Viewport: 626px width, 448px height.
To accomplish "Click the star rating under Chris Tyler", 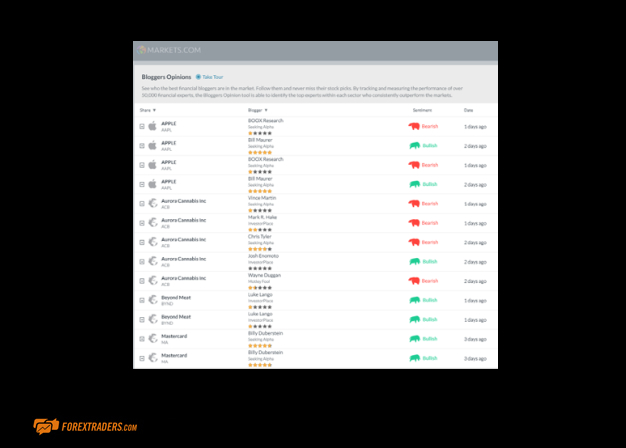I will coord(260,249).
